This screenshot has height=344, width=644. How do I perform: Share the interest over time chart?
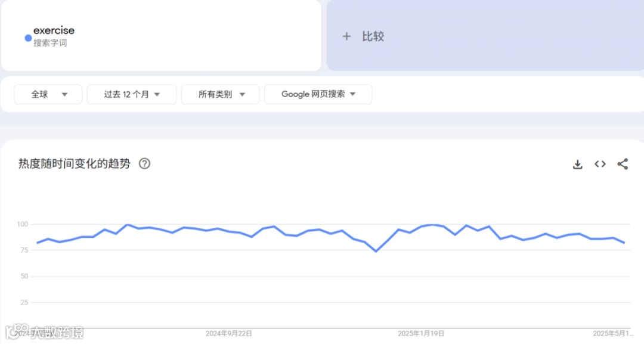click(x=623, y=164)
